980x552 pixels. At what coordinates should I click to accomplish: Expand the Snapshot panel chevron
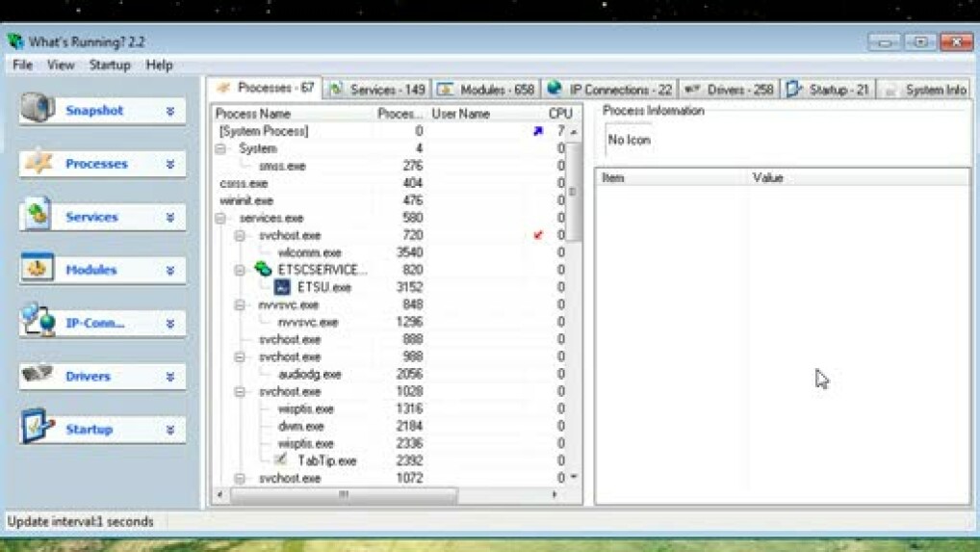[170, 111]
